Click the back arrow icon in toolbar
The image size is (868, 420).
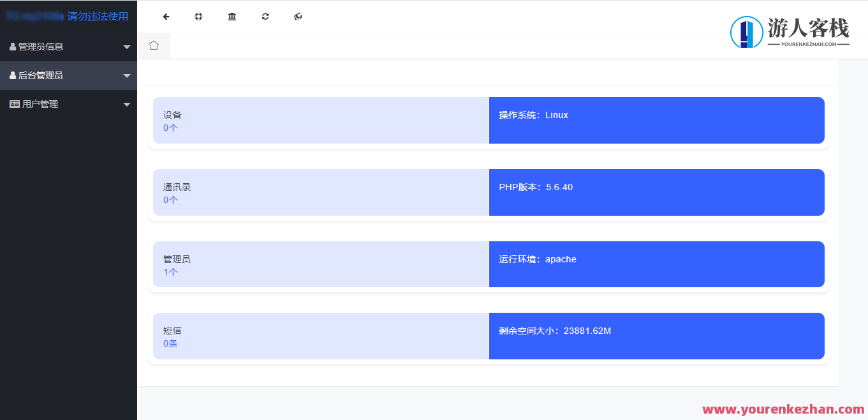point(166,16)
